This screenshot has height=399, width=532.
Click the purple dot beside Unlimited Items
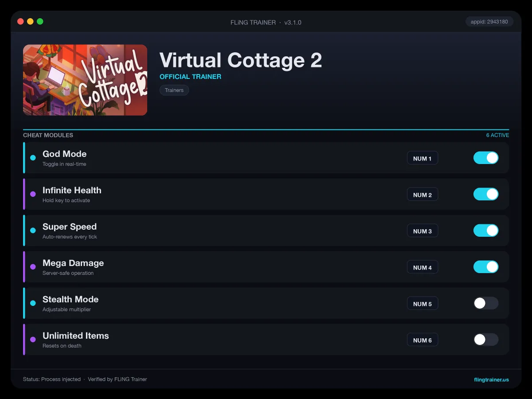[33, 340]
